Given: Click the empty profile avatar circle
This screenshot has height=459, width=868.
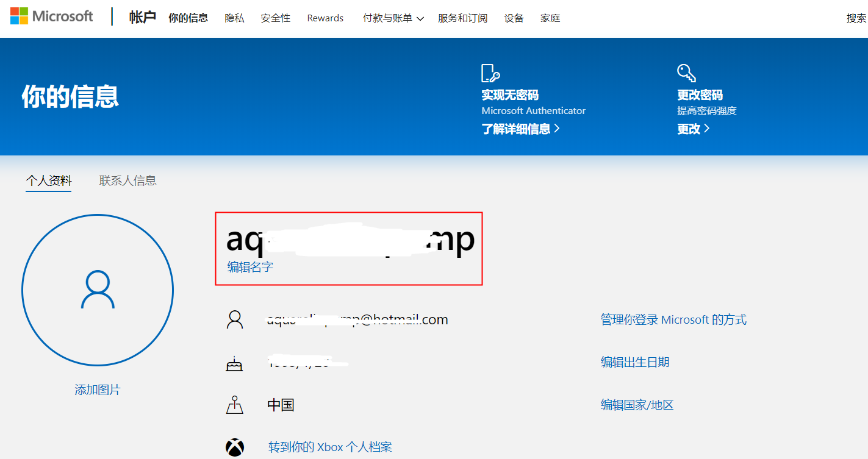Looking at the screenshot, I should tap(97, 290).
